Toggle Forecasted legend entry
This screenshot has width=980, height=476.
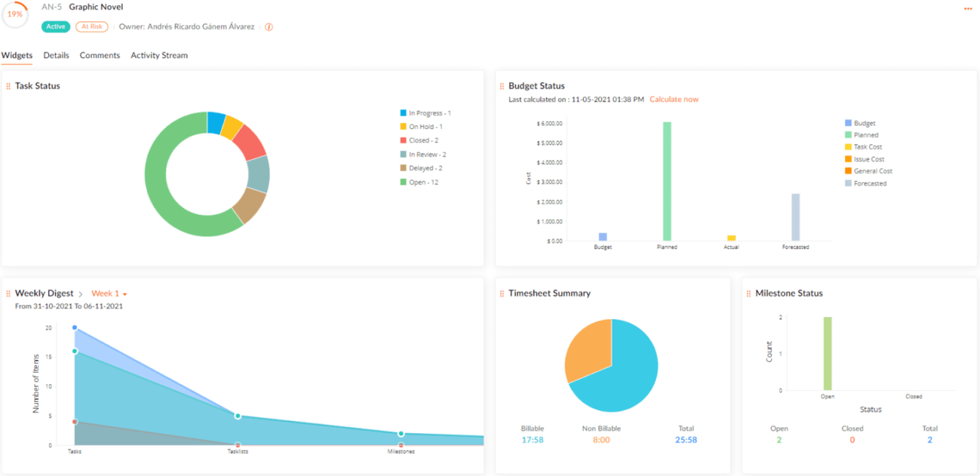[x=866, y=184]
